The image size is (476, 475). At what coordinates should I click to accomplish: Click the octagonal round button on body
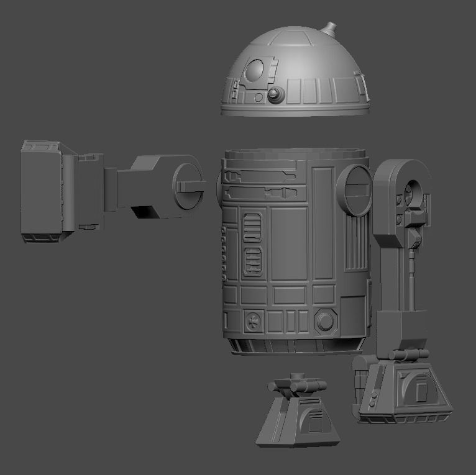tap(326, 321)
